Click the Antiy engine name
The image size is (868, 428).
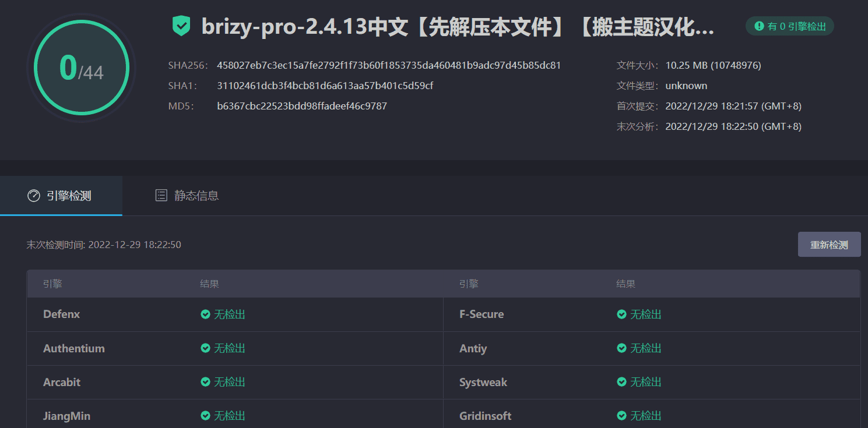(x=473, y=348)
